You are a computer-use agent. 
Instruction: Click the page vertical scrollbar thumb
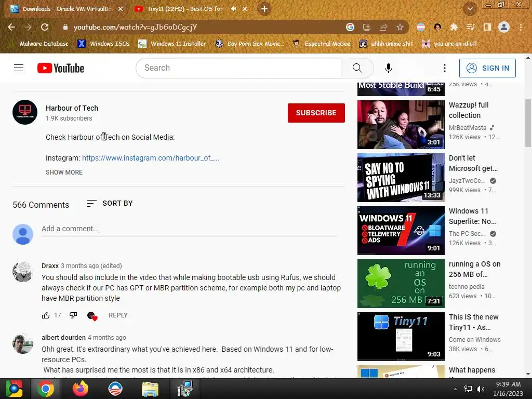point(528,123)
